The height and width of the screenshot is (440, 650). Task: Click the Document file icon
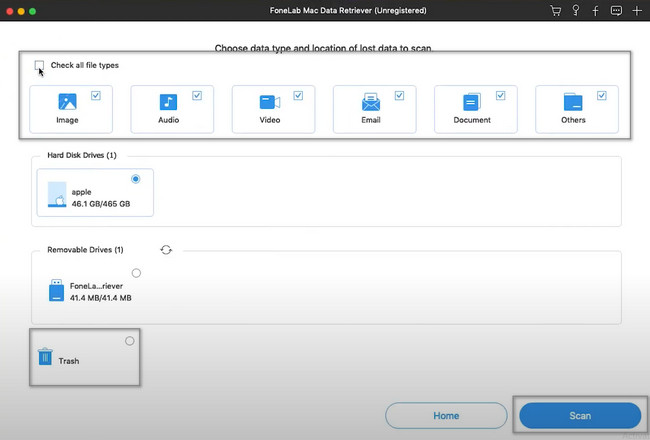tap(471, 102)
